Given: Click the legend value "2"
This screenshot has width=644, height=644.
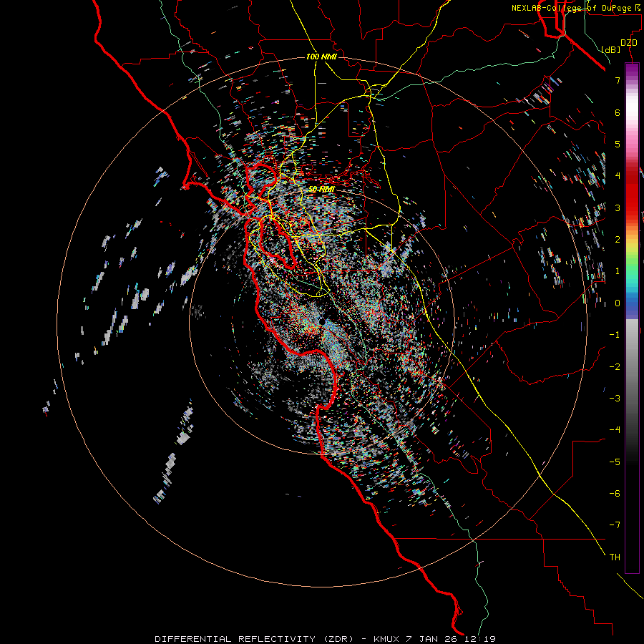Looking at the screenshot, I should (618, 240).
